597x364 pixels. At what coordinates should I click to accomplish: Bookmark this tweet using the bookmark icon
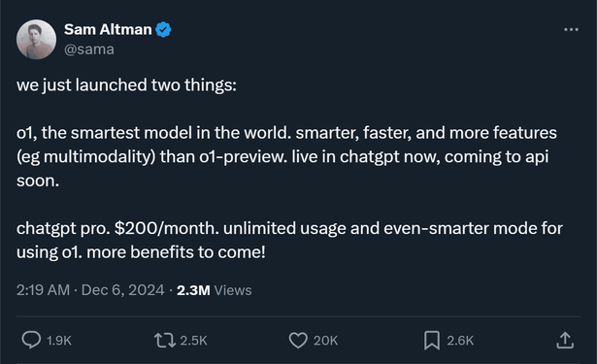[x=432, y=341]
